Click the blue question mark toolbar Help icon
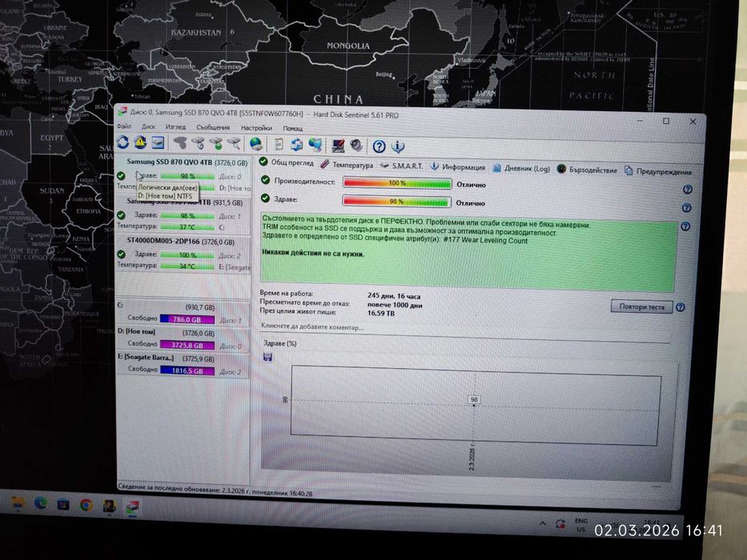This screenshot has height=560, width=747. click(379, 146)
